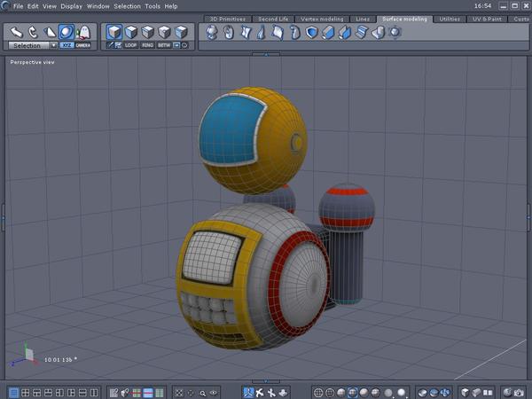Click the magnifier zoom icon in bottom bar
Screen dimensions: 532x399
(202, 393)
